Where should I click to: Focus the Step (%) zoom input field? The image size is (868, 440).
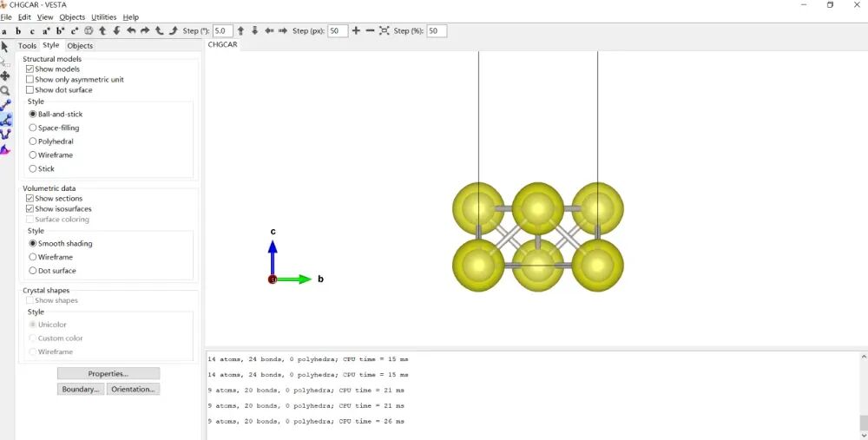pyautogui.click(x=437, y=31)
